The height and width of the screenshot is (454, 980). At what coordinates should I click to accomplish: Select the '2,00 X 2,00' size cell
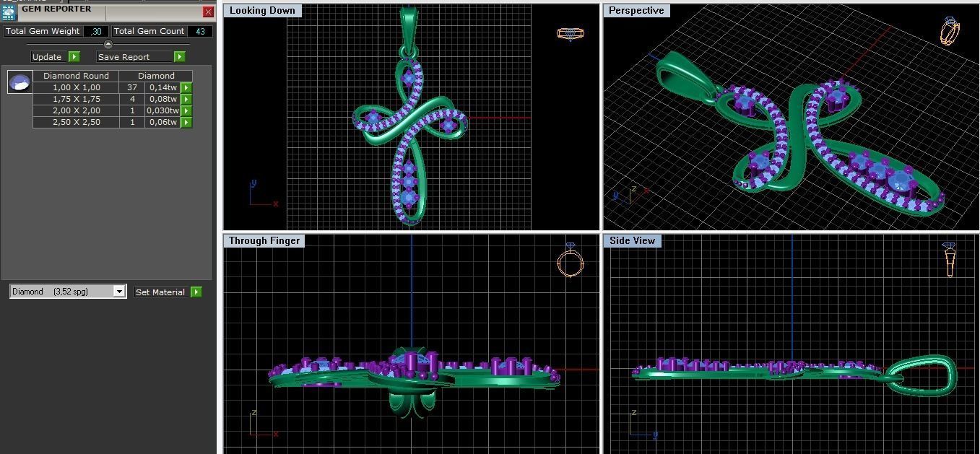pos(76,110)
